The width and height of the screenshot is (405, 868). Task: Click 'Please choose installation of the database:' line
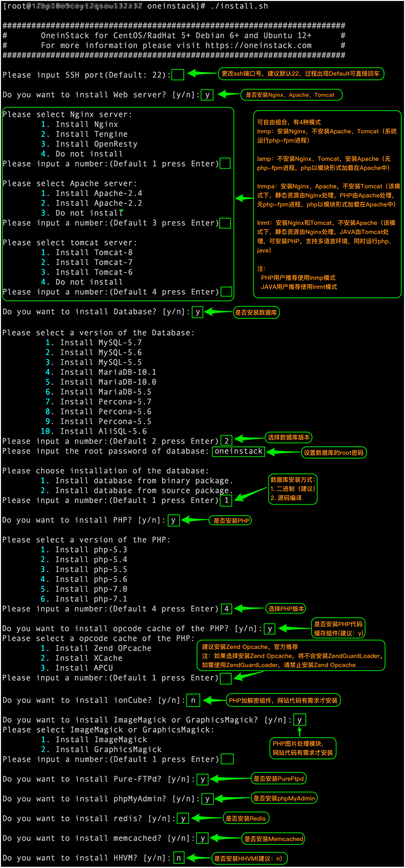pos(106,471)
